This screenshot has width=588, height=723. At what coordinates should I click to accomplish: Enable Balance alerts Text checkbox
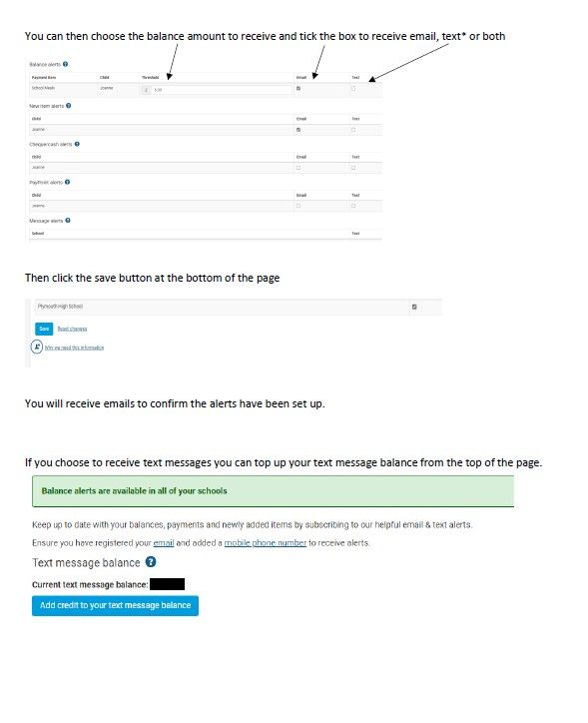(x=353, y=89)
